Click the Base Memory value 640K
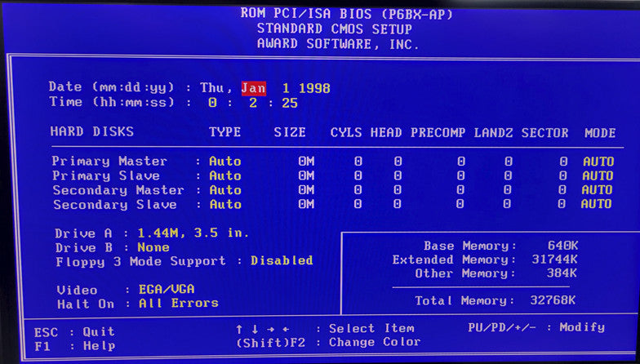The width and height of the screenshot is (640, 364). click(x=563, y=246)
